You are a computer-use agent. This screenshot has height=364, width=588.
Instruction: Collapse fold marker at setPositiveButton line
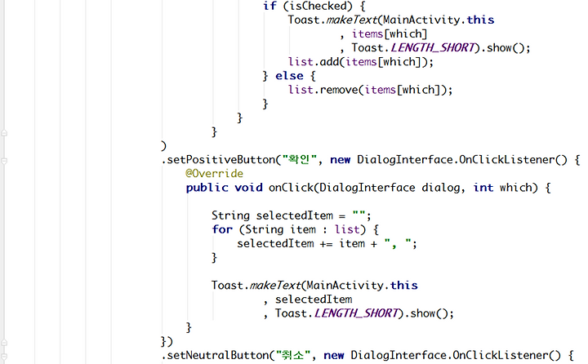click(4, 162)
